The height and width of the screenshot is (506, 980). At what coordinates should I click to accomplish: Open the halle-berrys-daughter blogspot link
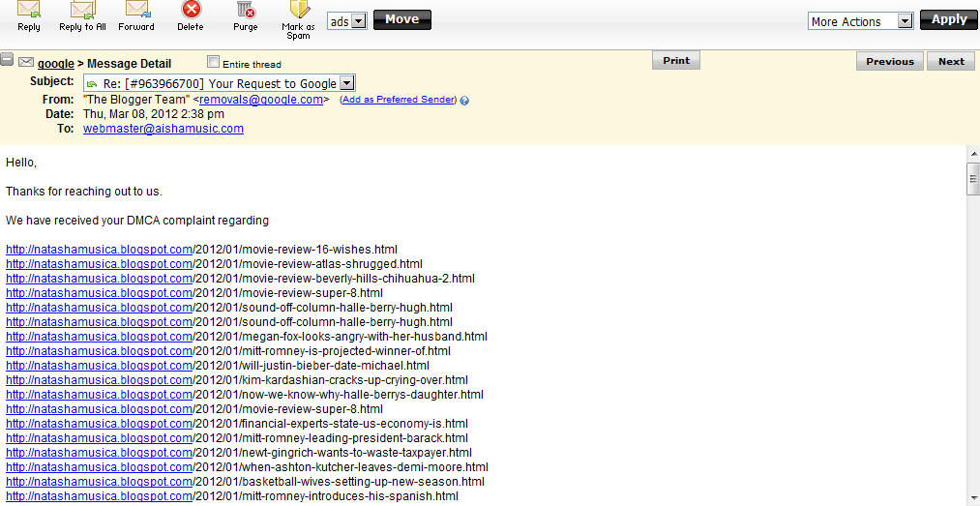point(100,394)
